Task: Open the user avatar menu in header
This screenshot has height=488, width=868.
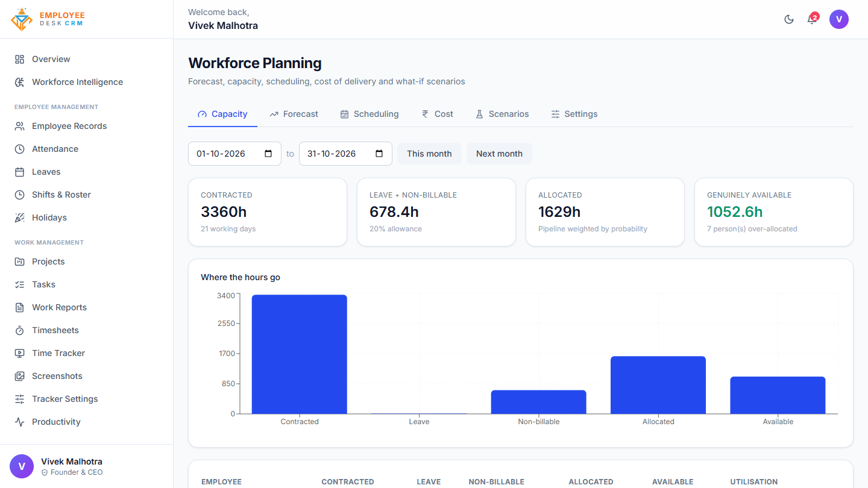Action: click(x=839, y=19)
